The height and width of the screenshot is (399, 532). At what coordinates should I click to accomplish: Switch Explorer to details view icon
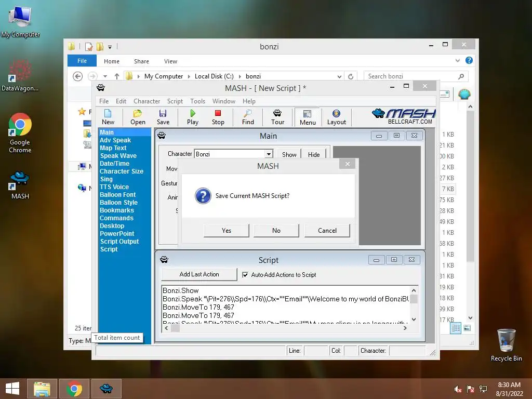456,328
